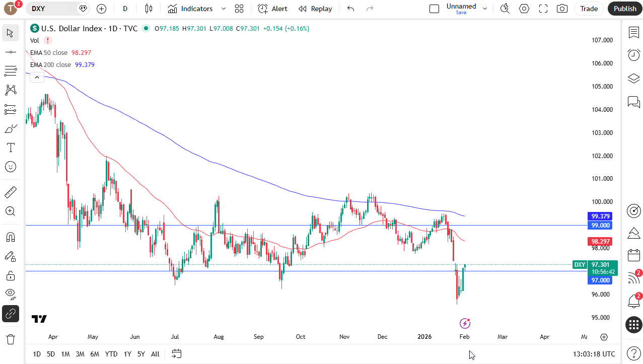
Task: Open the emoji icons tool
Action: 11,167
